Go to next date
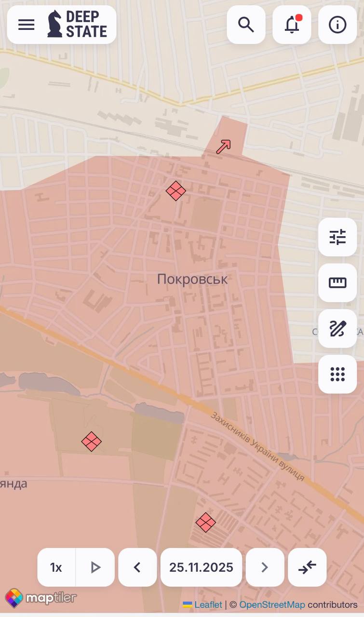 265,567
